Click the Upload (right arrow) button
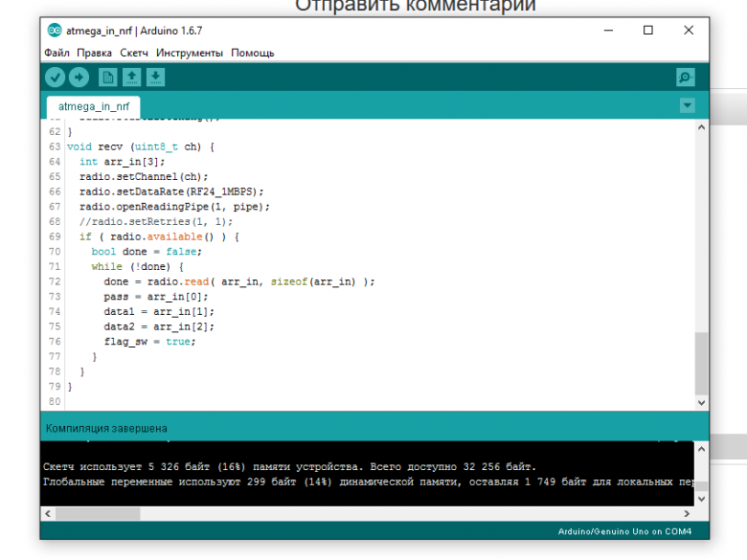 pos(79,78)
